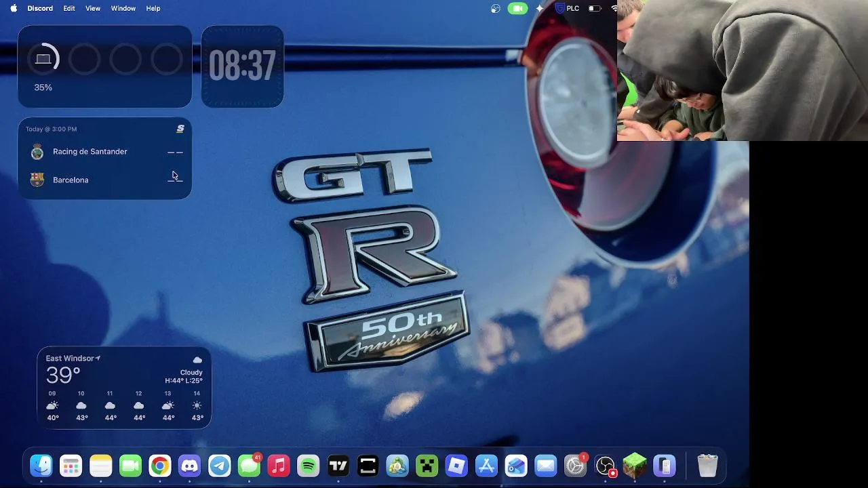Click the sparkle icon in menu bar
The height and width of the screenshot is (488, 868).
click(x=540, y=8)
